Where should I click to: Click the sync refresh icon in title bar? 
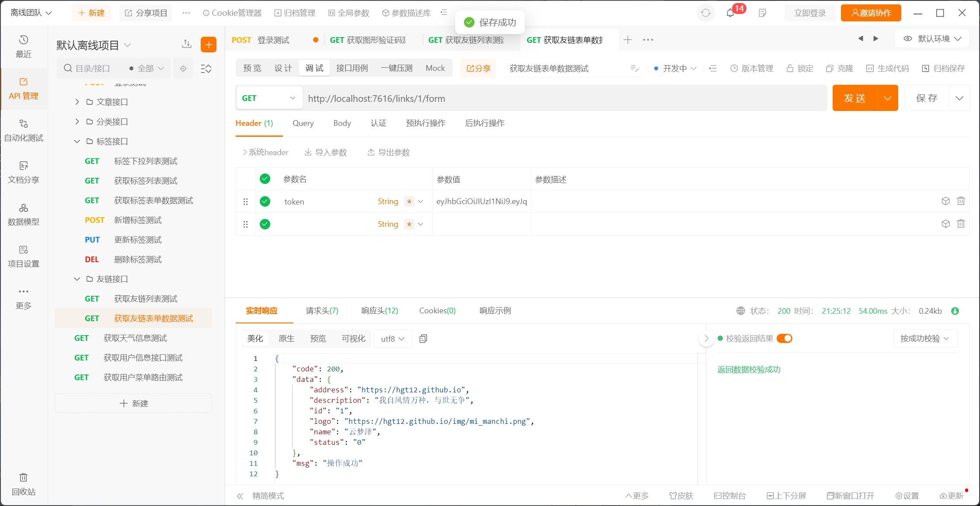tap(705, 13)
